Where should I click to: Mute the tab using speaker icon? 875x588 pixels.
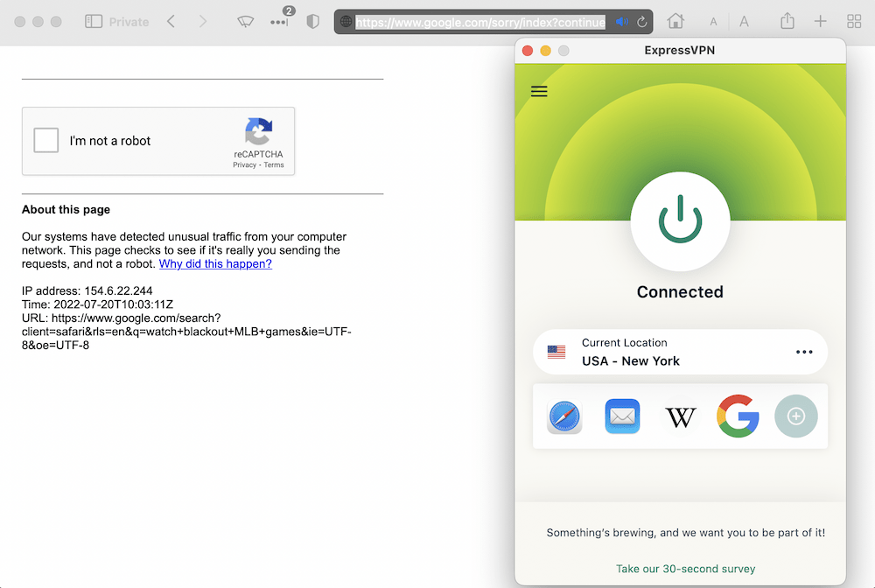click(x=621, y=22)
